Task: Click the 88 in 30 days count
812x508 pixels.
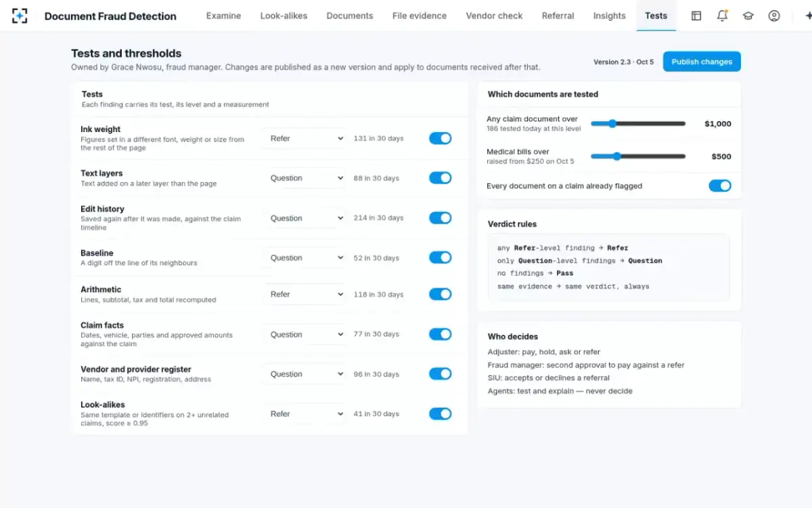Action: tap(376, 178)
